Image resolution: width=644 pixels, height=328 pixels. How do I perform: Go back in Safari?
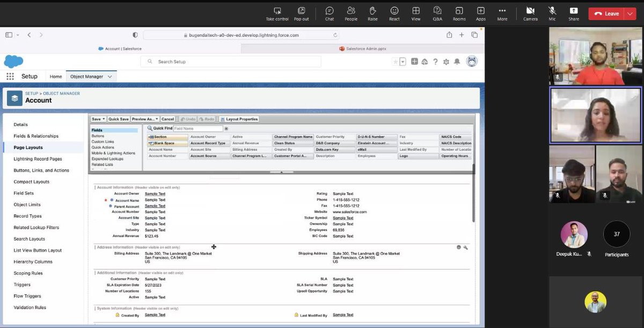coord(29,35)
